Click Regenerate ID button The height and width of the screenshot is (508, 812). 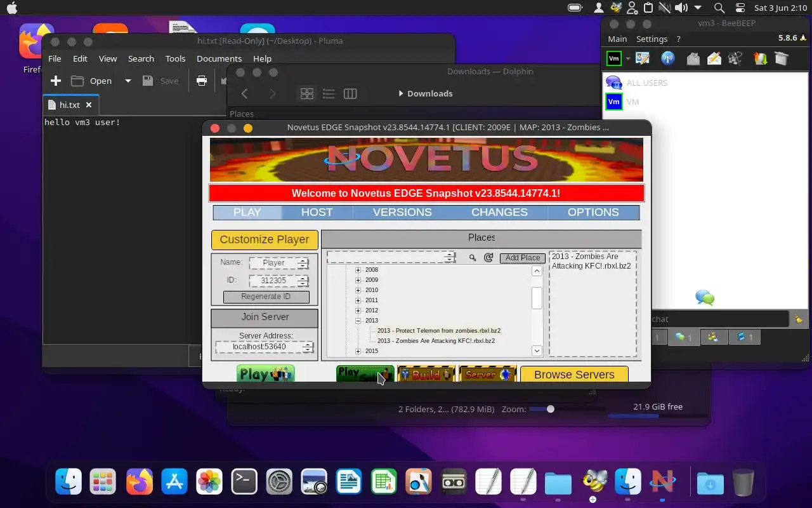(x=266, y=297)
